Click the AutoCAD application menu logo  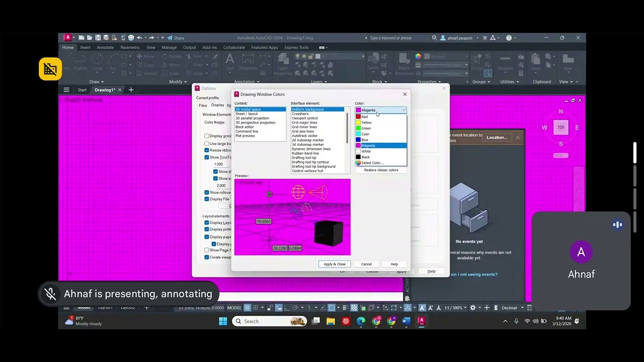pyautogui.click(x=67, y=38)
